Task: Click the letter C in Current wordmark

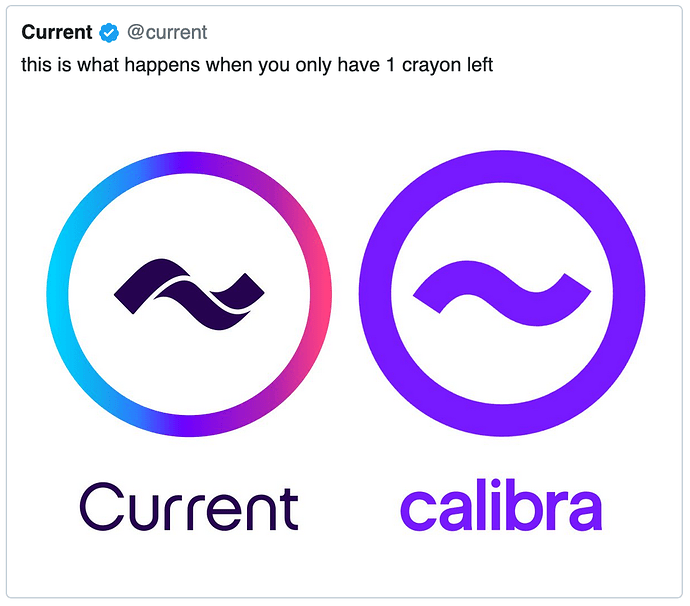Action: tap(102, 506)
